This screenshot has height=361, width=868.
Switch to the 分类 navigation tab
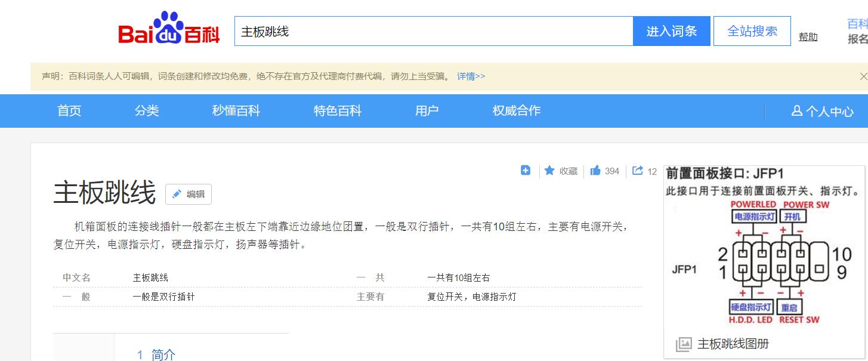point(146,110)
